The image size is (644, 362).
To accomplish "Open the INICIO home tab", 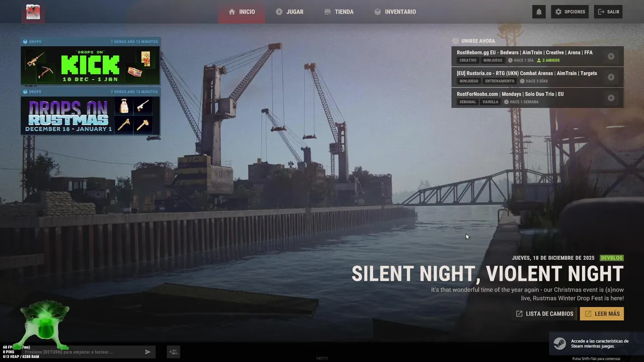I will [242, 12].
